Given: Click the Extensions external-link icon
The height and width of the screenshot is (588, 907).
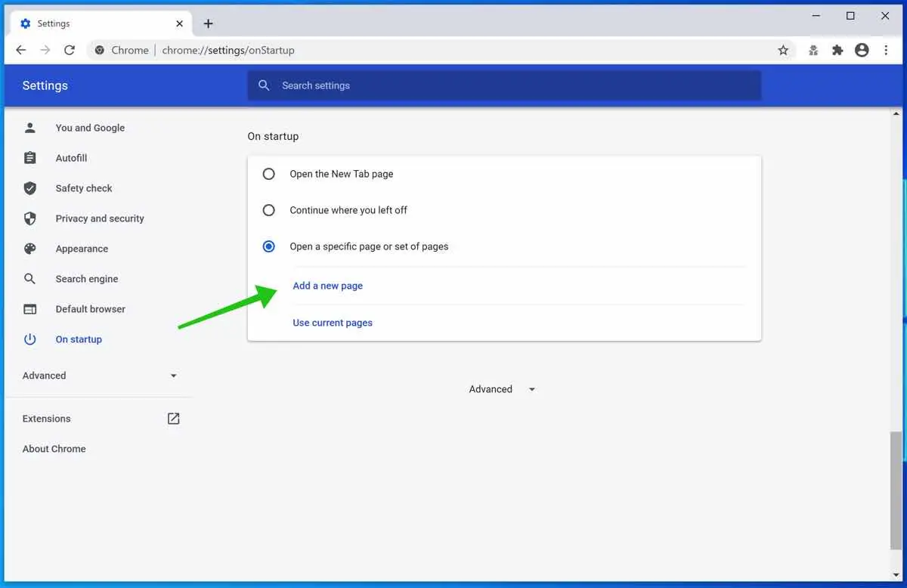Looking at the screenshot, I should (173, 419).
